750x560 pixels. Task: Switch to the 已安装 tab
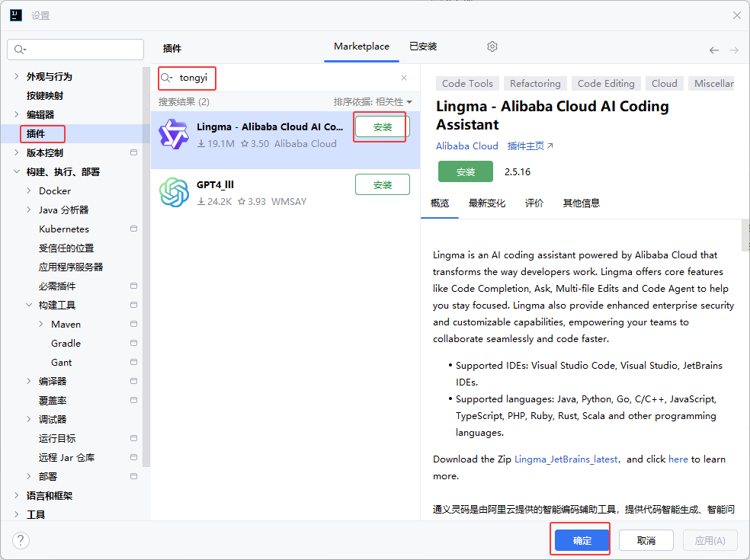click(x=423, y=46)
